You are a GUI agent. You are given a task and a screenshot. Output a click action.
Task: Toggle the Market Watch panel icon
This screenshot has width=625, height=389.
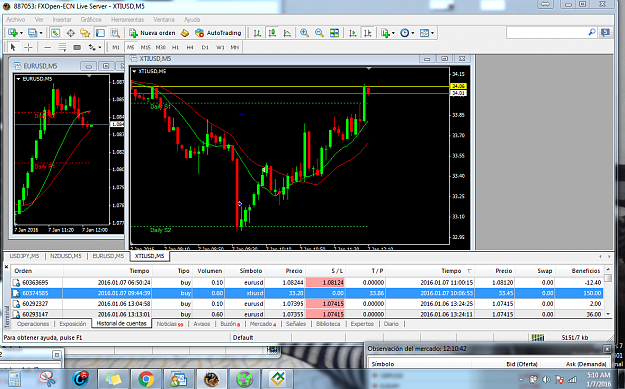tap(55, 33)
